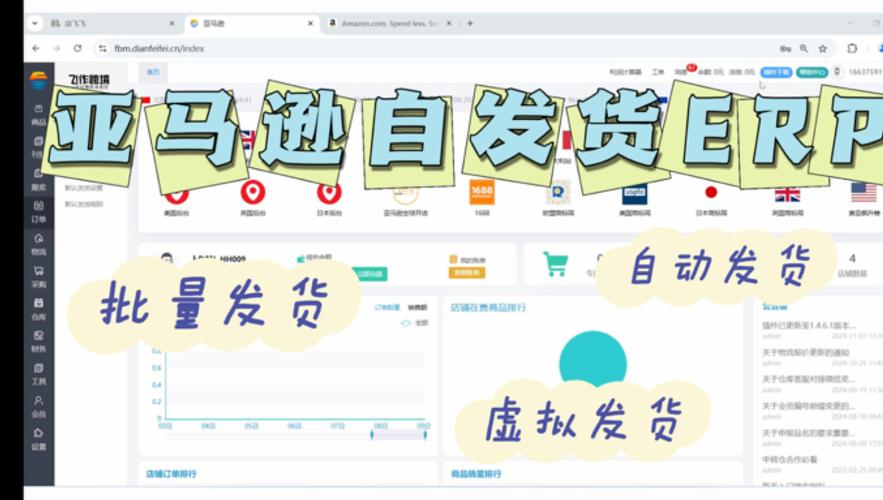
Task: Select the 默认发货规则 submenu item
Action: point(84,204)
